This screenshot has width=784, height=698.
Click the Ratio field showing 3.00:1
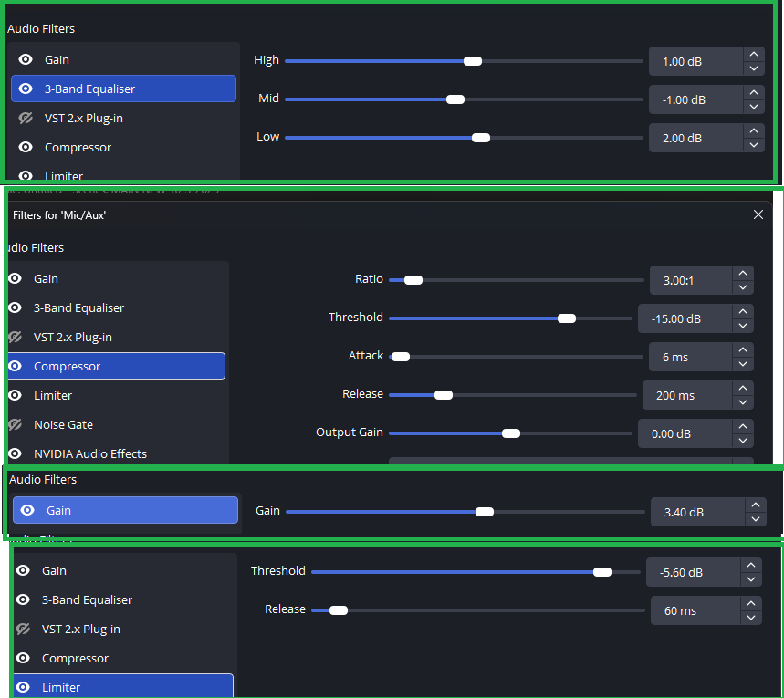pos(692,280)
